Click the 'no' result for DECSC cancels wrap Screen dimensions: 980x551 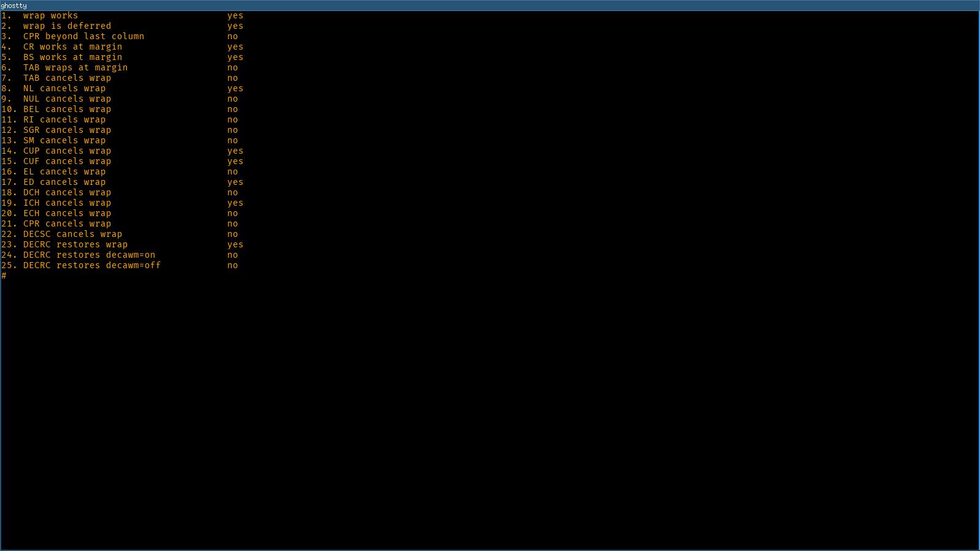click(x=233, y=234)
